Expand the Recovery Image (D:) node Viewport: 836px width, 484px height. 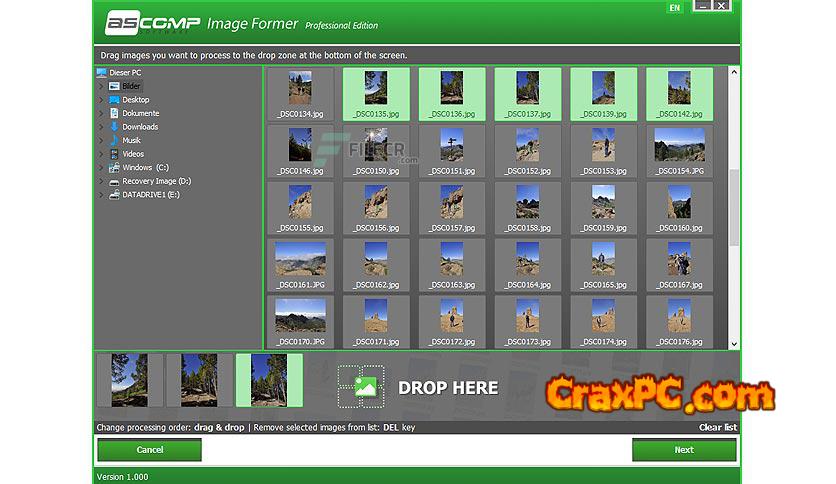click(101, 181)
